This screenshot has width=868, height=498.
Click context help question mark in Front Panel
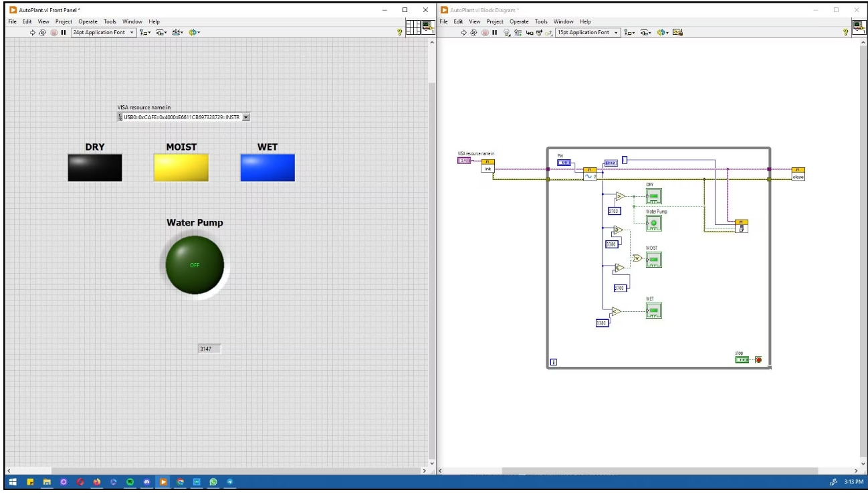[400, 32]
